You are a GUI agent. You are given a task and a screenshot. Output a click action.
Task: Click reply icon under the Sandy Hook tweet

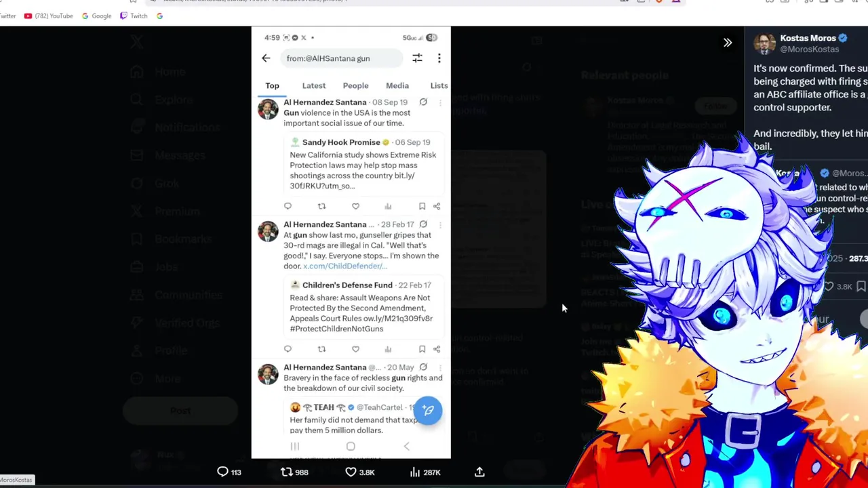click(x=288, y=206)
